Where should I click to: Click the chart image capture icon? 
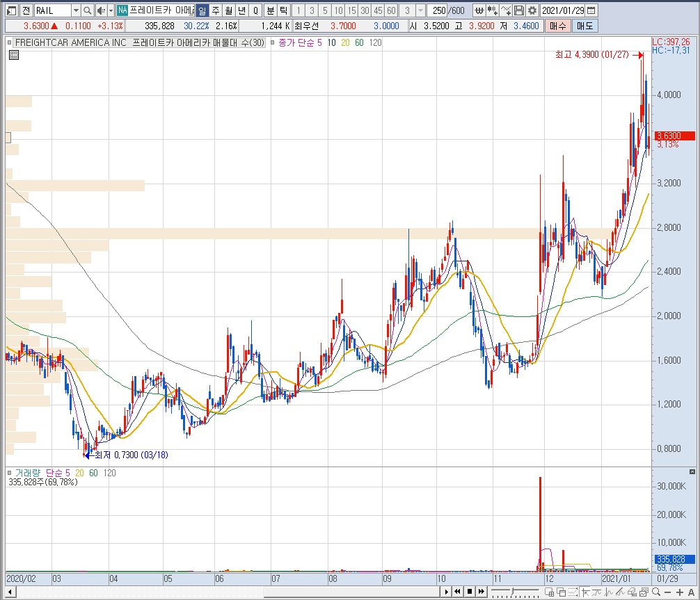tap(644, 592)
